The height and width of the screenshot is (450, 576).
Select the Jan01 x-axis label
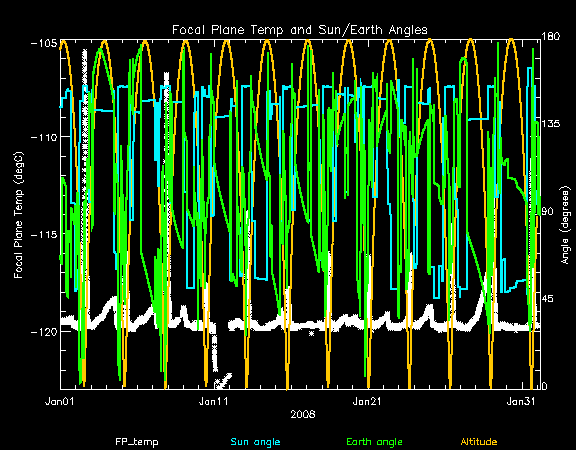coord(60,402)
